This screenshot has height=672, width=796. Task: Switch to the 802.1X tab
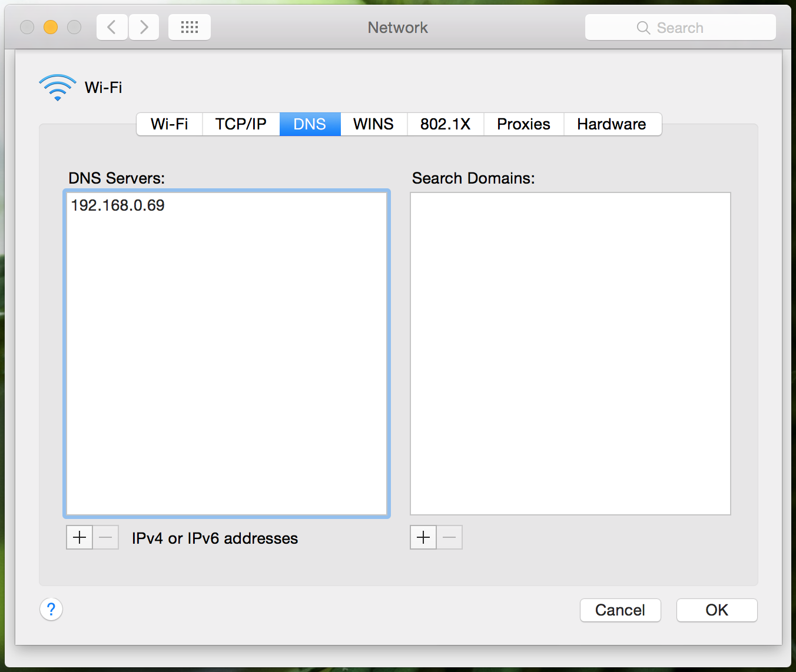[446, 124]
